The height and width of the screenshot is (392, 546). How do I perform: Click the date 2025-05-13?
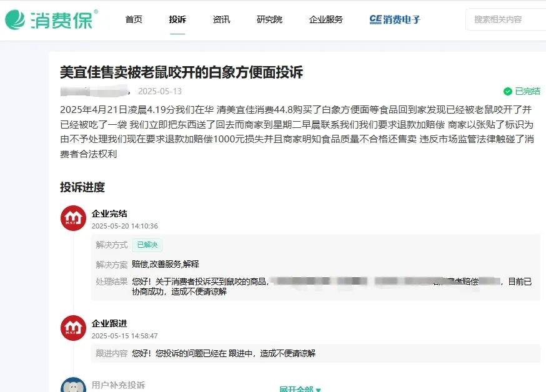[160, 91]
